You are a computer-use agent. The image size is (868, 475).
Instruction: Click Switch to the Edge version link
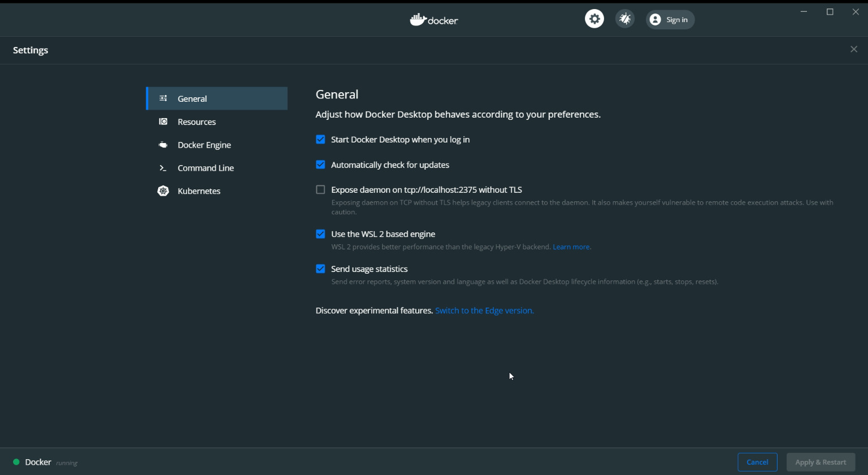tap(484, 310)
